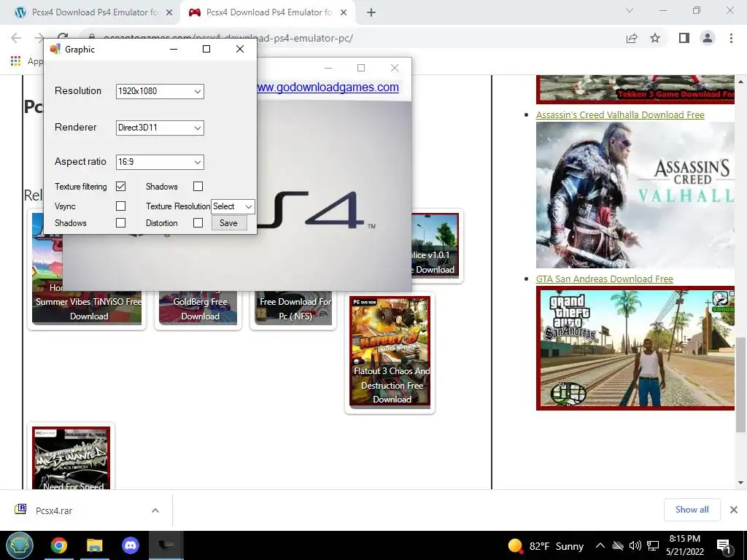This screenshot has height=560, width=747.
Task: Open the Chrome profile icon
Action: click(x=708, y=38)
